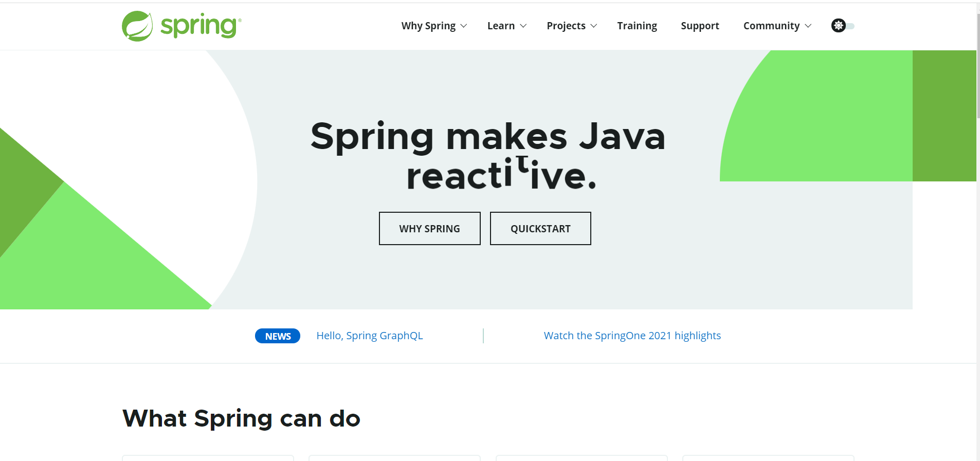Click the QUICKSTART button
Screen dimensions: 980x461
pos(540,229)
